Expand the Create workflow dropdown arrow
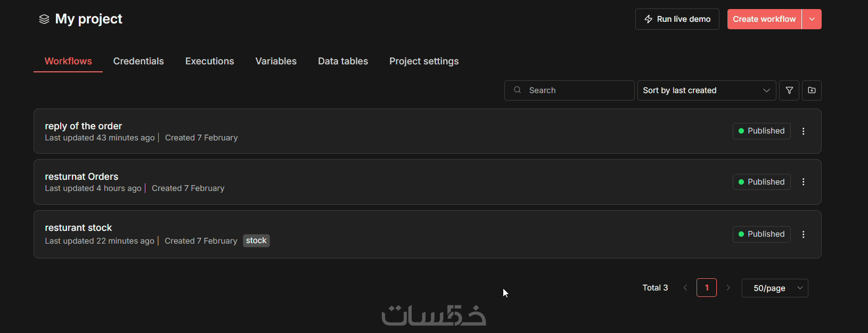Viewport: 868px width, 333px height. point(812,19)
